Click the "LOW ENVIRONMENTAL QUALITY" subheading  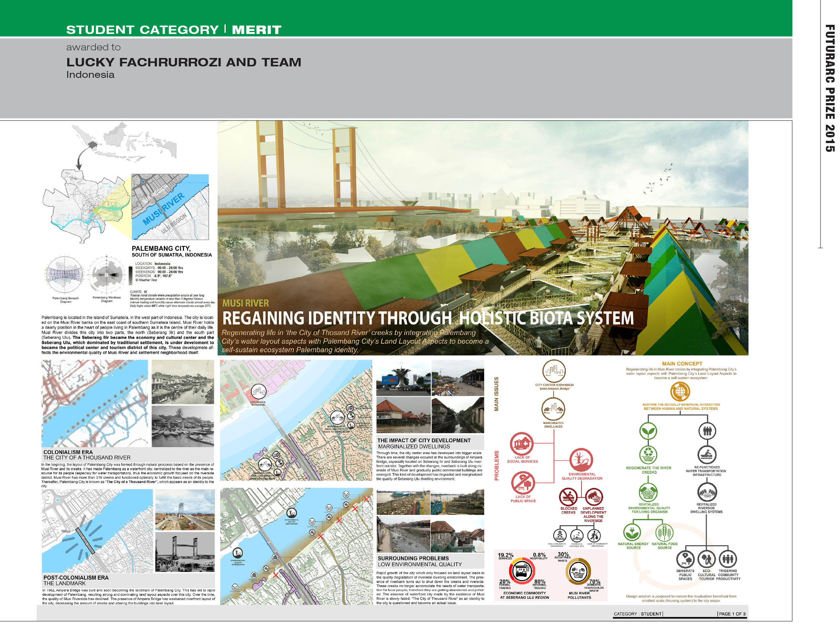point(420,564)
